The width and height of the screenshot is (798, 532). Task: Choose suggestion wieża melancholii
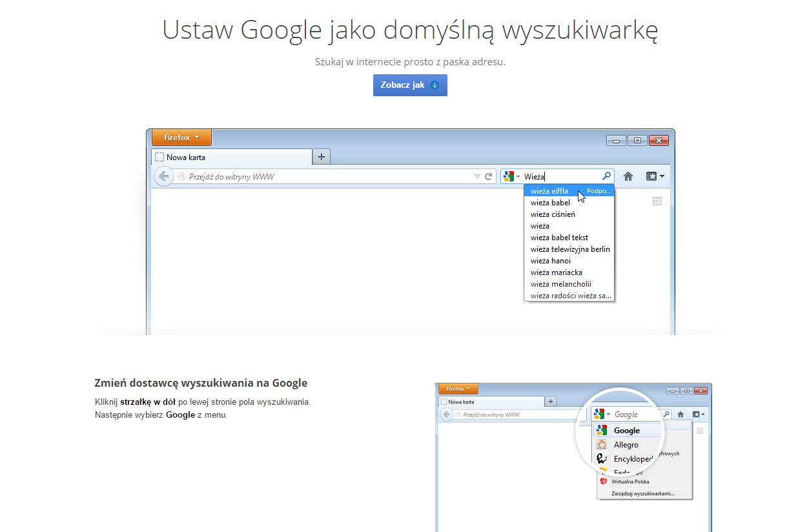click(568, 284)
